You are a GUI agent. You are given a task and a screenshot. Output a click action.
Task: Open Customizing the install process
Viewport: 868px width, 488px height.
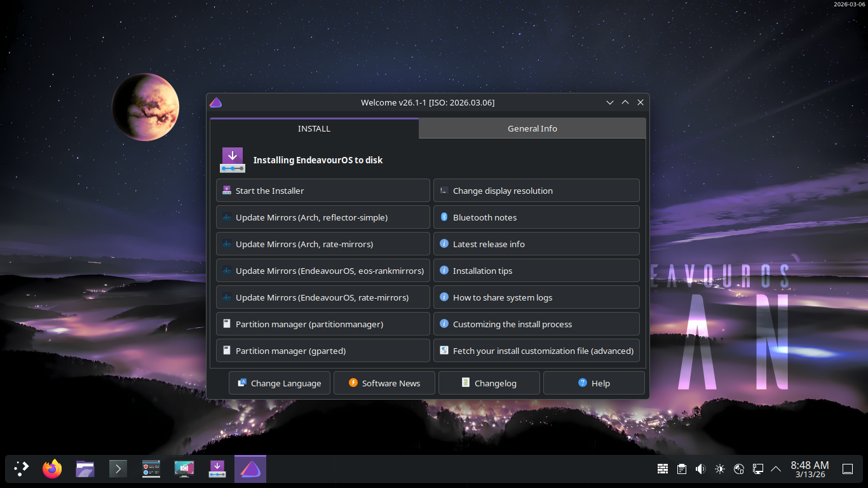pyautogui.click(x=536, y=324)
